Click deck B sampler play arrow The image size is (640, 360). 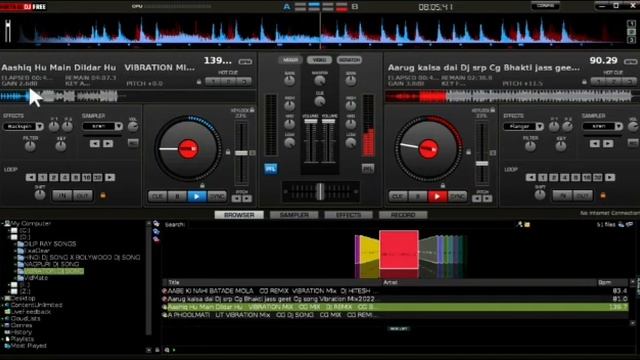click(x=608, y=143)
